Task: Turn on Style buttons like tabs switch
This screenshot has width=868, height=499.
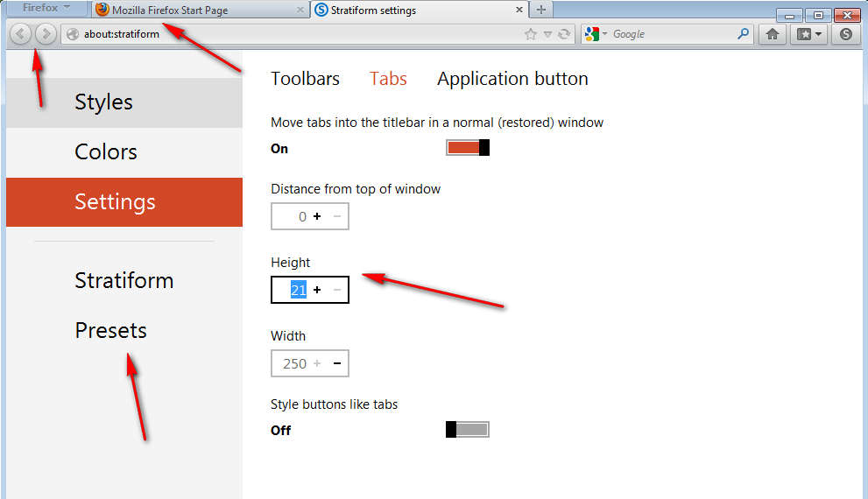Action: point(468,429)
